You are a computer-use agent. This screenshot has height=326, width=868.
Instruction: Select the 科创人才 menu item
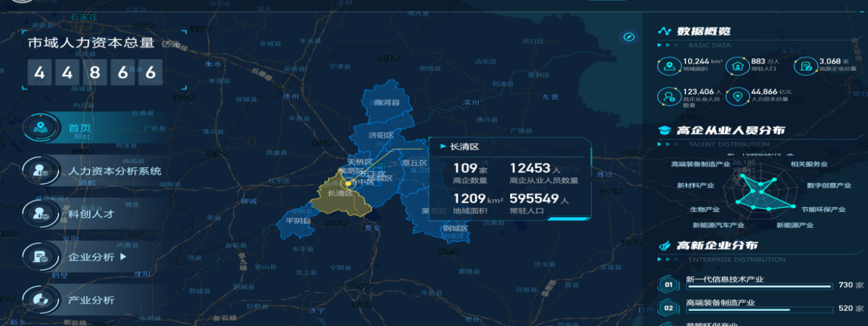tap(91, 213)
